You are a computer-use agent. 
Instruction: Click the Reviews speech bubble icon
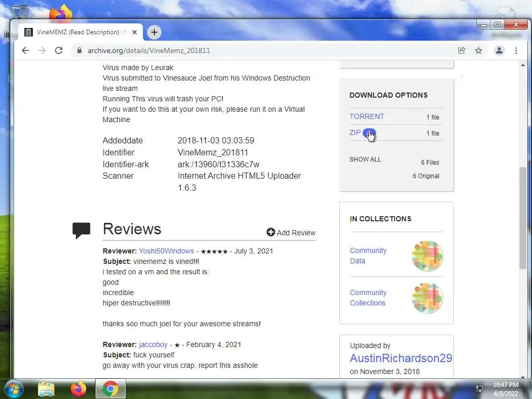(x=82, y=230)
